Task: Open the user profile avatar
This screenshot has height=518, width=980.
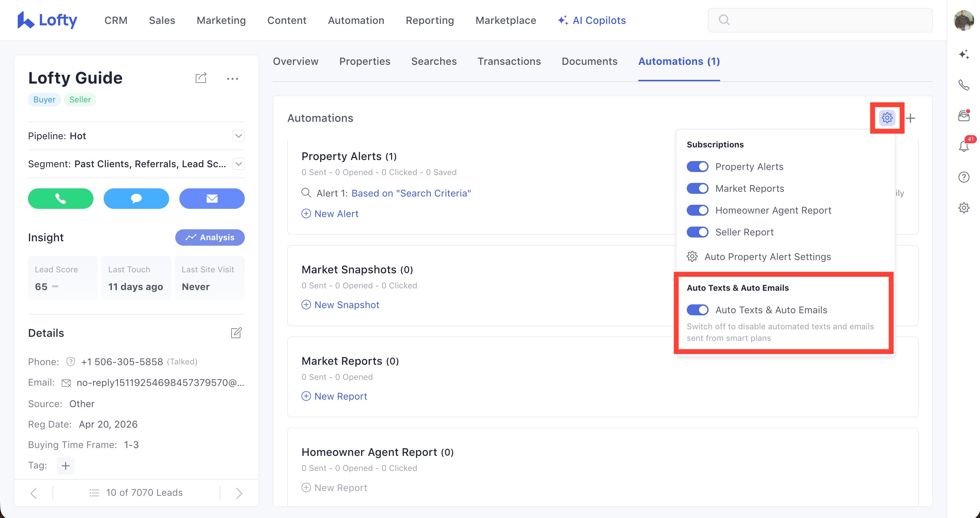Action: (x=964, y=20)
